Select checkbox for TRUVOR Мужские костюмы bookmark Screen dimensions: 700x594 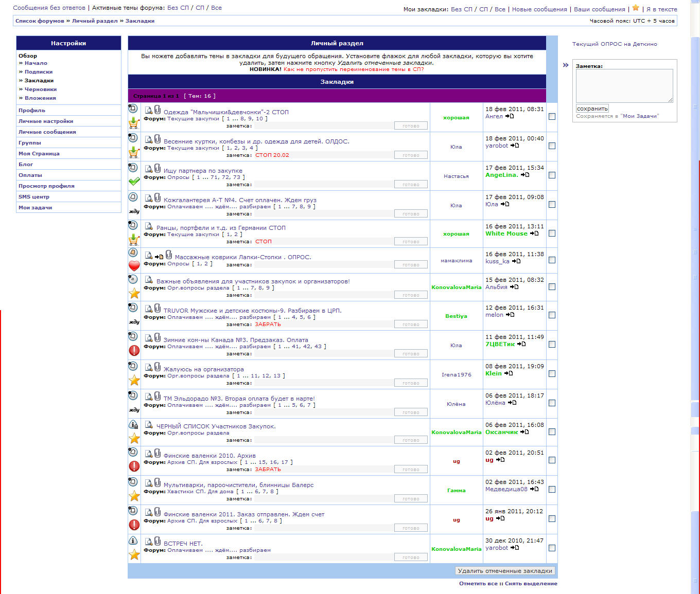coord(552,315)
